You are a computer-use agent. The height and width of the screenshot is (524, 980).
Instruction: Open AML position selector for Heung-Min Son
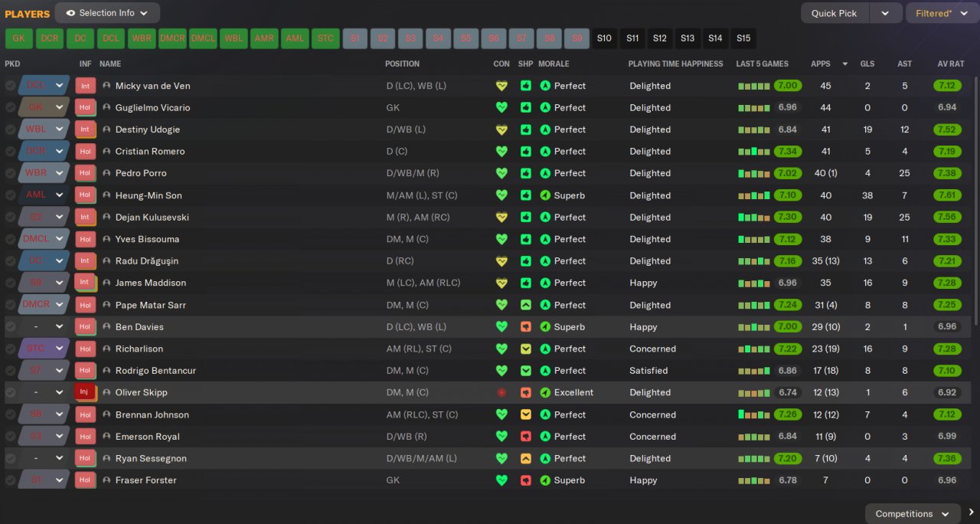(x=44, y=195)
